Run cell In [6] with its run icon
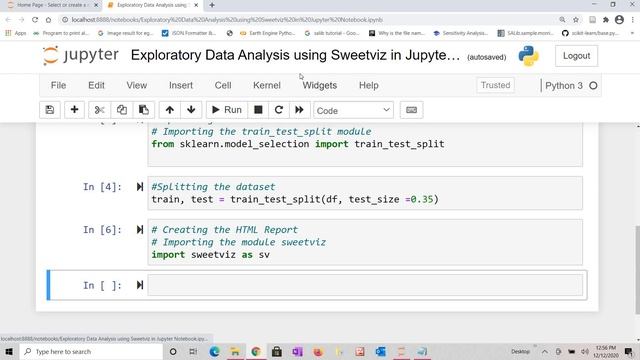Image resolution: width=640 pixels, height=360 pixels. point(140,230)
